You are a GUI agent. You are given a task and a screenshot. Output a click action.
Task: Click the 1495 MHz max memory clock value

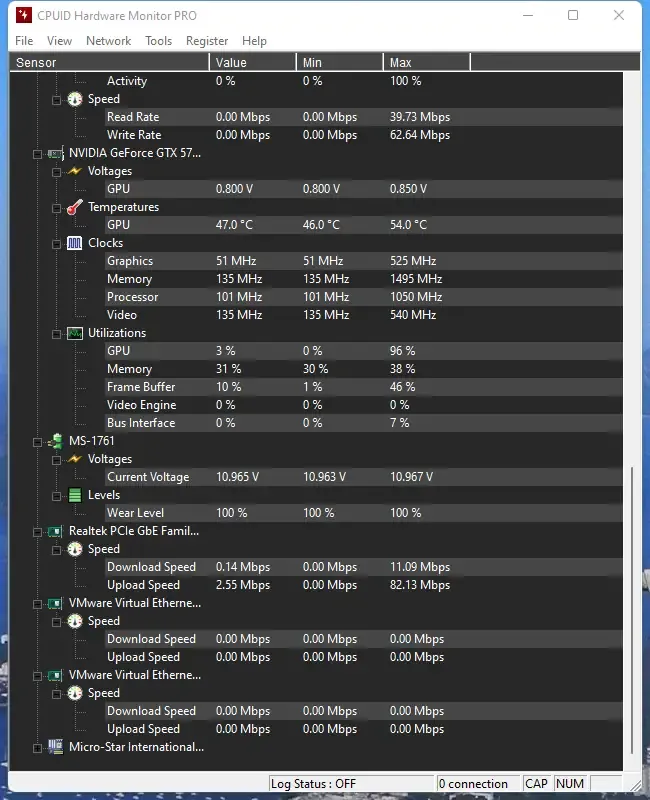(x=416, y=279)
